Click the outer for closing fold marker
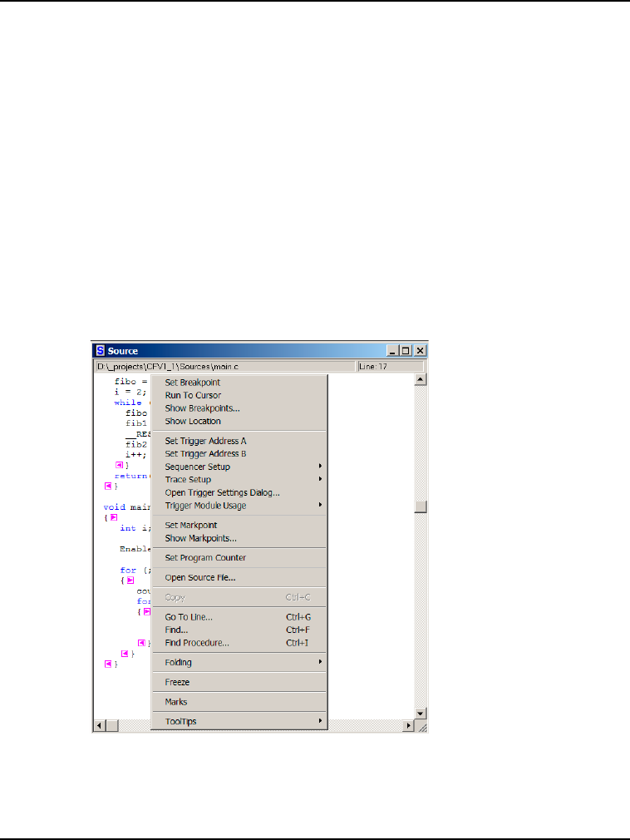Image resolution: width=630 pixels, height=840 pixels. click(x=125, y=654)
